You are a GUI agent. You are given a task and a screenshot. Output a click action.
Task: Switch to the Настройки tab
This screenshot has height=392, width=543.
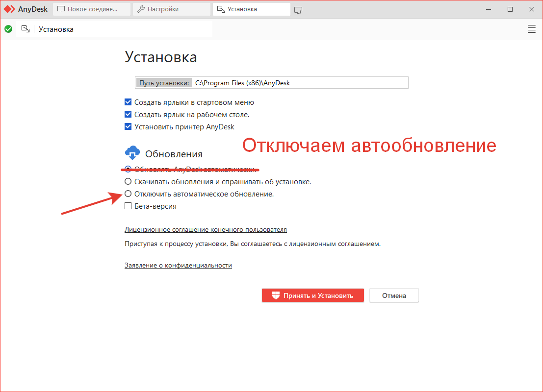[171, 9]
